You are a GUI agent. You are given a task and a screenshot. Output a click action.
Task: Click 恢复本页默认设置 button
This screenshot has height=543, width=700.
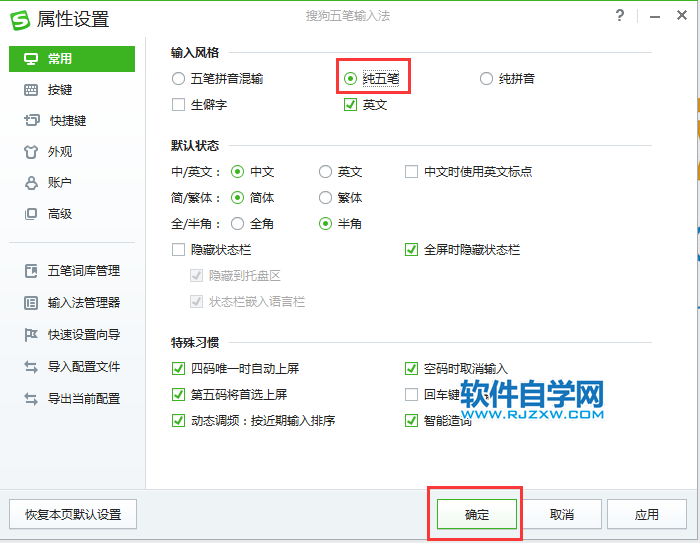click(x=73, y=514)
